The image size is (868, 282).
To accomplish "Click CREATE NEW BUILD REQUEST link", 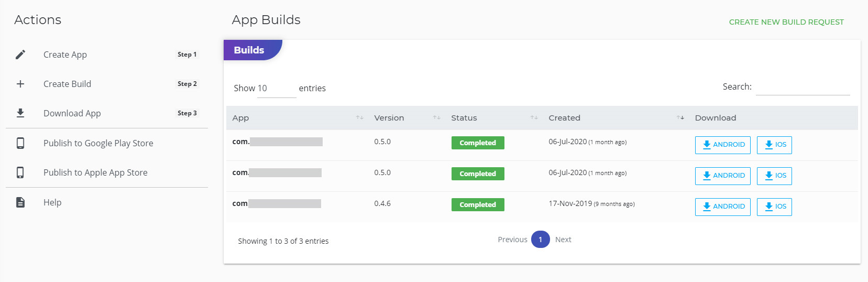I will pos(786,22).
